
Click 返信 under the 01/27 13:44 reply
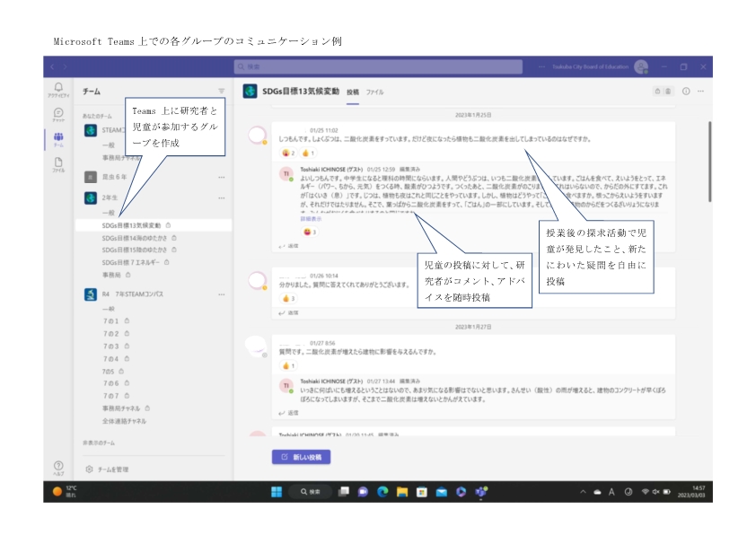tap(289, 413)
